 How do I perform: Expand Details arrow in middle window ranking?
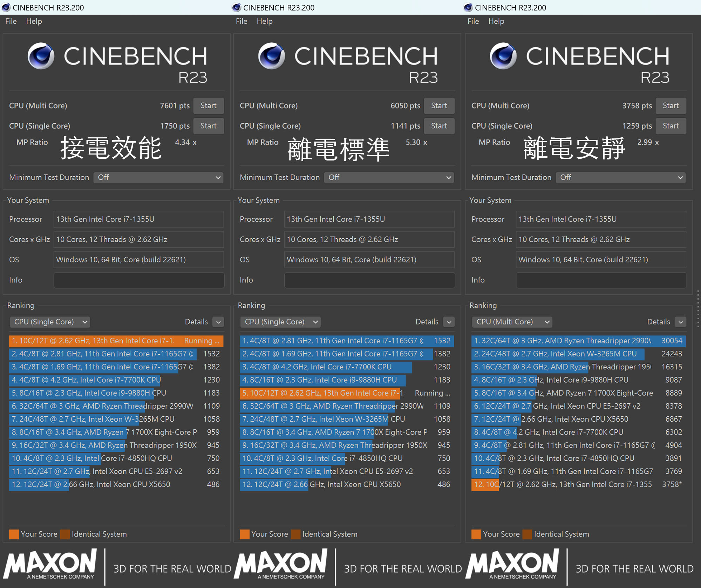tap(449, 322)
